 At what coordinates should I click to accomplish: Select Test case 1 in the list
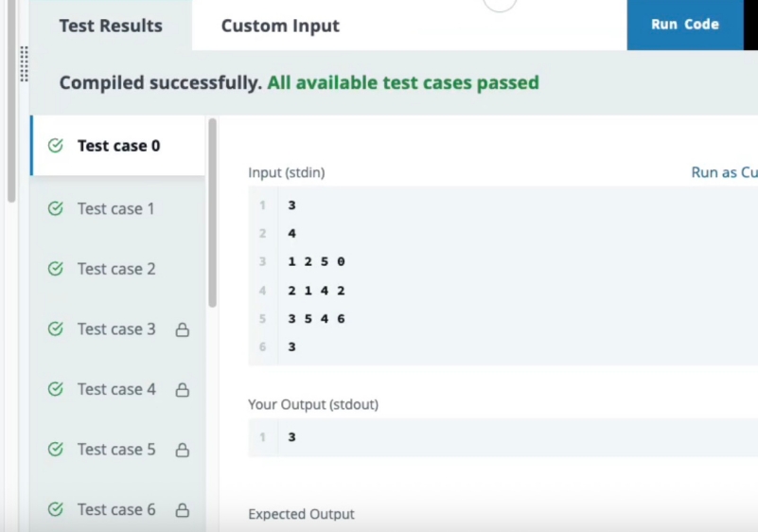coord(118,208)
